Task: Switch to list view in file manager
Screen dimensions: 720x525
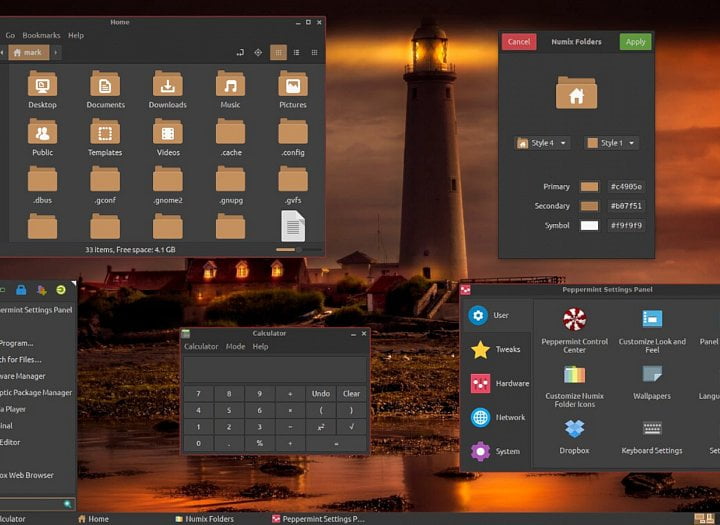Action: [297, 52]
